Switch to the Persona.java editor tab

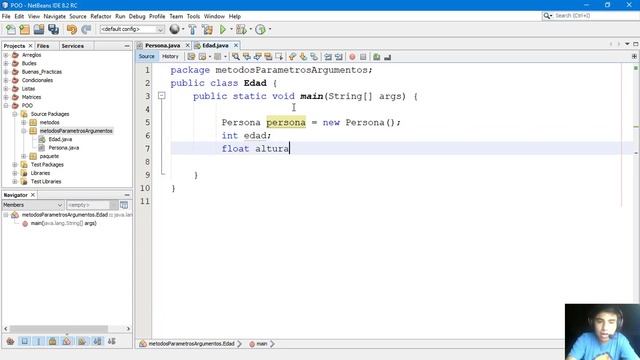click(x=162, y=45)
